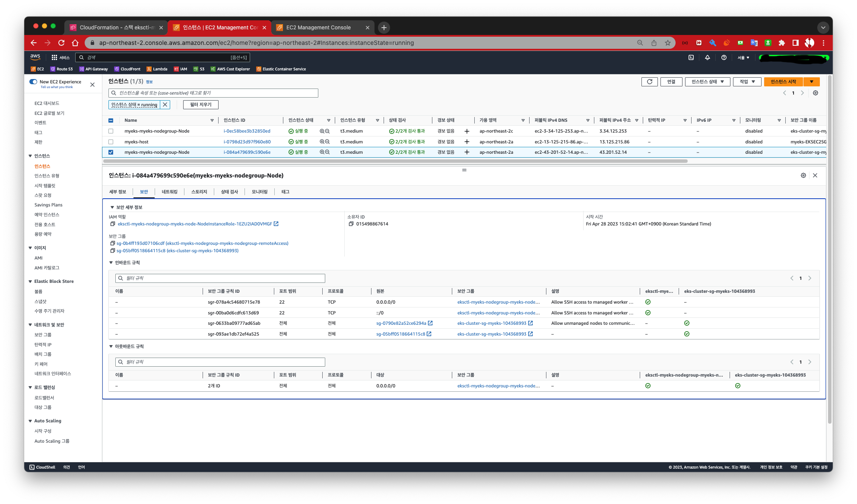Image resolution: width=857 pixels, height=504 pixels.
Task: Switch to the 네트워킹 tab
Action: tap(169, 192)
